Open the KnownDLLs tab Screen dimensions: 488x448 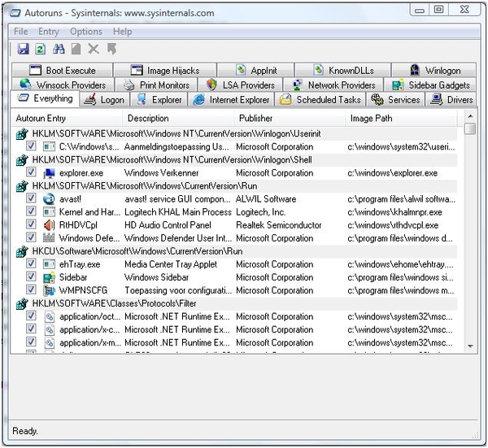(x=343, y=70)
